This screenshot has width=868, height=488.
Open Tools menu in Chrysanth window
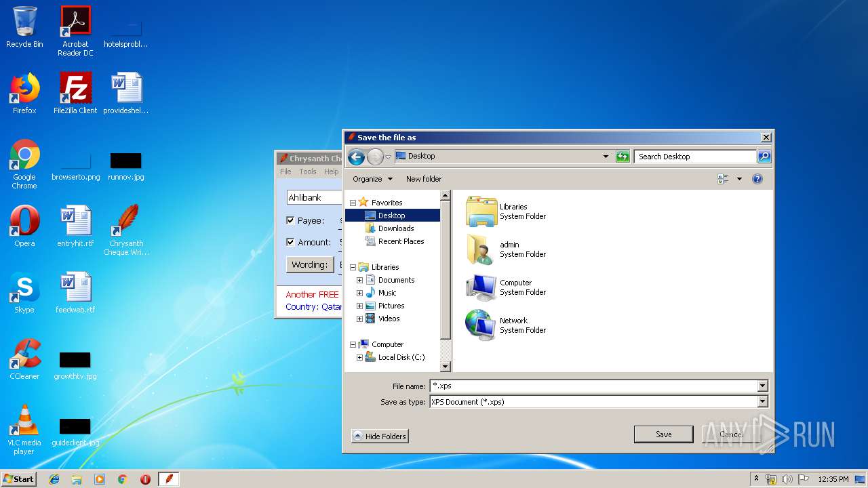pyautogui.click(x=308, y=171)
